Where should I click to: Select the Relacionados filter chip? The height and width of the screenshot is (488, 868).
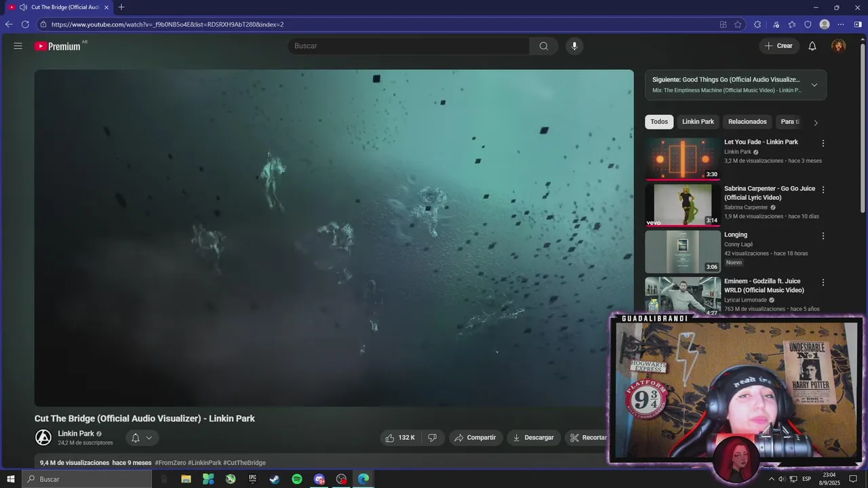tap(747, 122)
